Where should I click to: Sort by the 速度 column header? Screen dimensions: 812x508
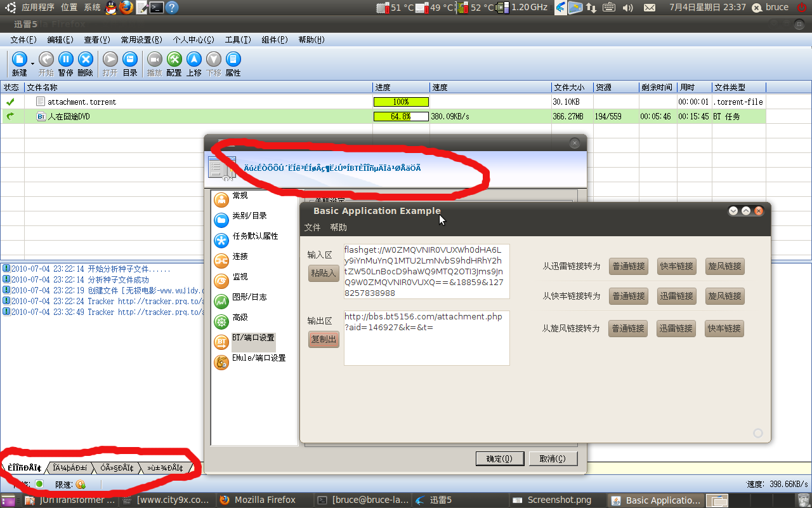tap(490, 88)
